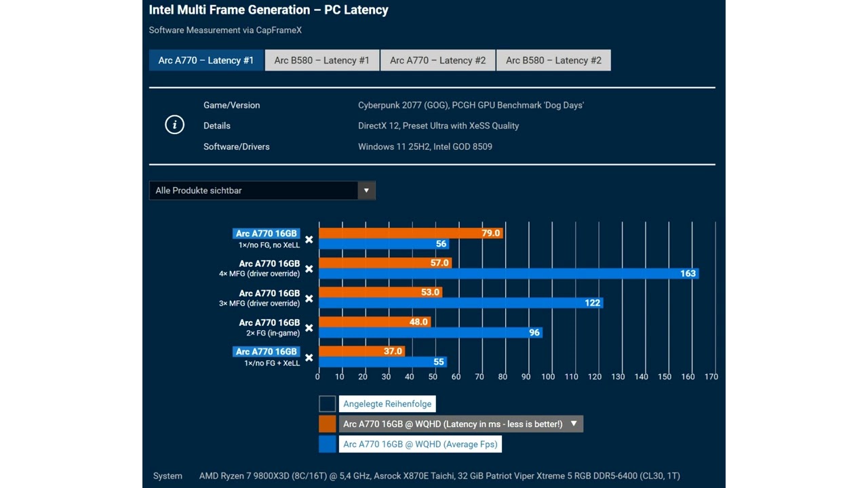Screen dimensions: 868x488
Task: Click the orange 57.0 latency bar
Action: 385,263
